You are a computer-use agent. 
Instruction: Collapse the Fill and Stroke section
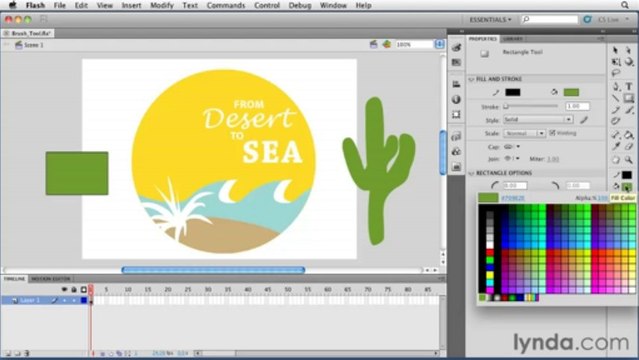point(471,79)
